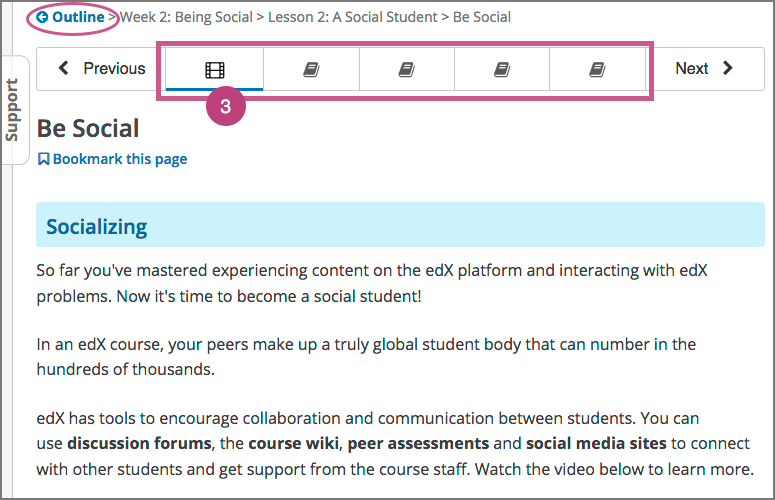Viewport: 775px width, 500px height.
Task: Click the Next button label
Action: pyautogui.click(x=691, y=69)
